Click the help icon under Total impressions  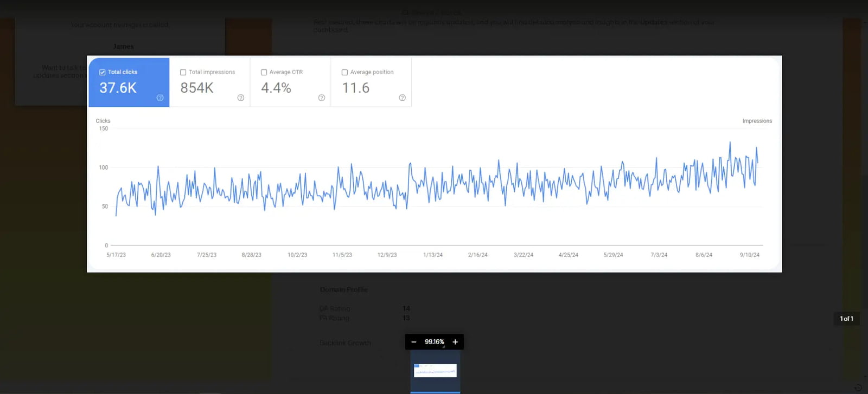(241, 98)
